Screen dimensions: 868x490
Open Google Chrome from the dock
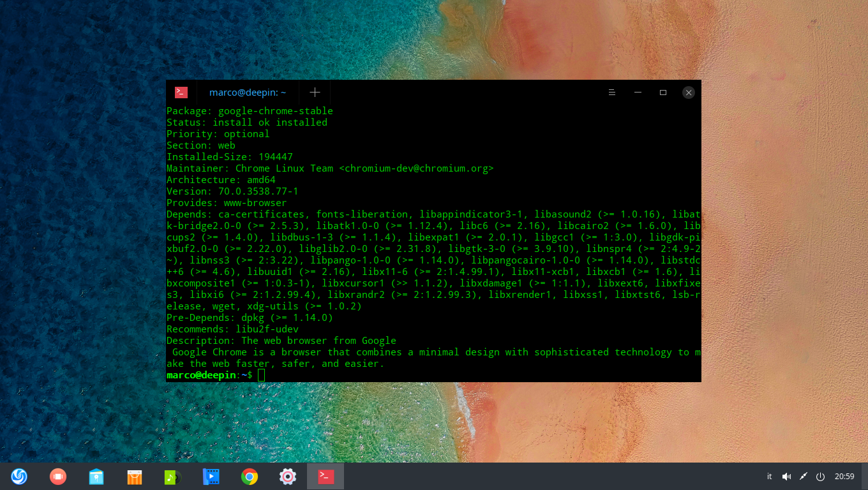(x=249, y=476)
